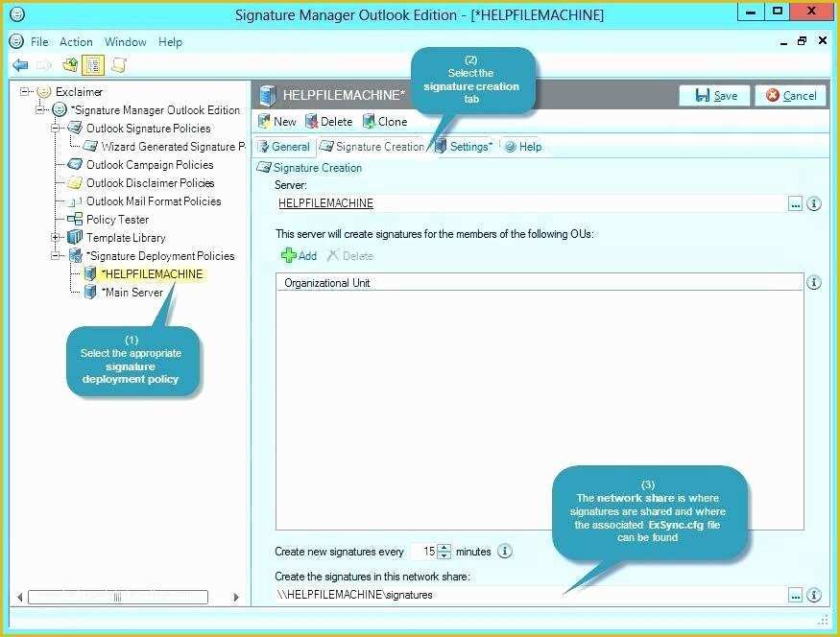This screenshot has width=840, height=637.
Task: Click Delete in the policy toolbar
Action: click(329, 122)
